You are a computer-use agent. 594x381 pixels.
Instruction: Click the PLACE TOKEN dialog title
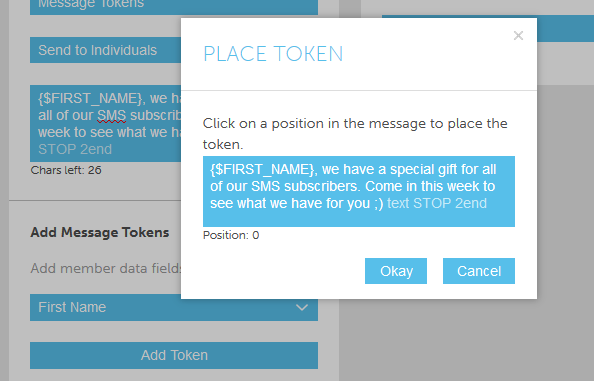coord(273,54)
